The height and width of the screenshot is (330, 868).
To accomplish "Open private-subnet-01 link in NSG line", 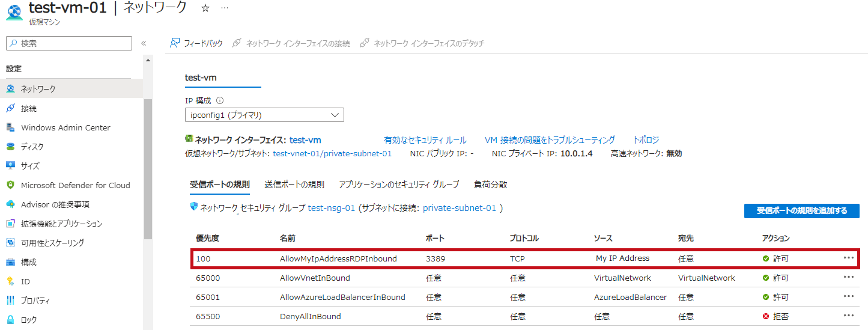I will (460, 208).
